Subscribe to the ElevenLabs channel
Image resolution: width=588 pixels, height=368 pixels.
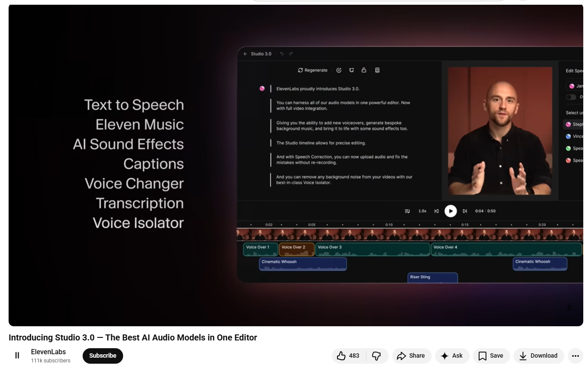pos(103,356)
